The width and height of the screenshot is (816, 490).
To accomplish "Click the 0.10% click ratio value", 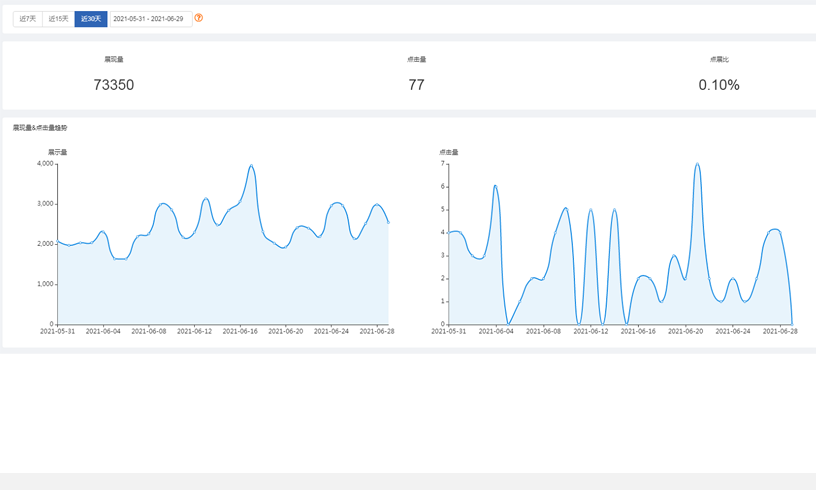I will pos(719,85).
